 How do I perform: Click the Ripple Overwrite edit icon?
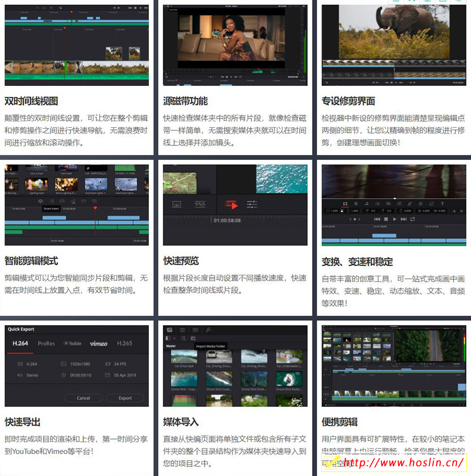[x=62, y=201]
